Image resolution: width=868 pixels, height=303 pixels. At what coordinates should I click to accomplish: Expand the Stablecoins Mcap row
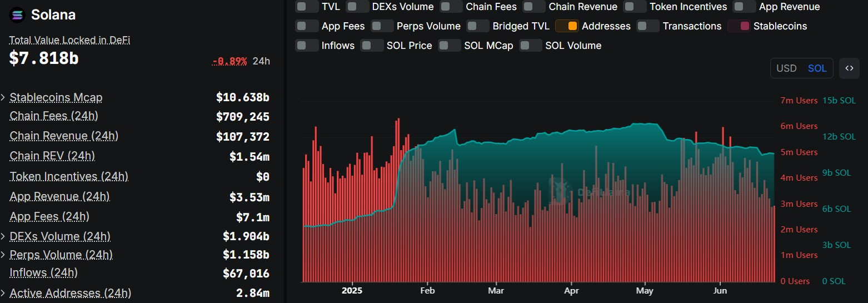3,98
